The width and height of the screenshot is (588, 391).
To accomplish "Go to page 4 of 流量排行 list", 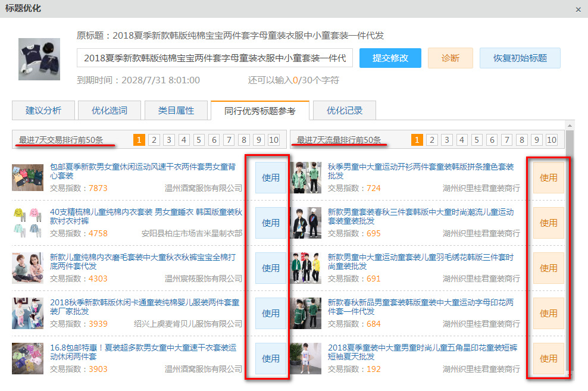I will click(462, 140).
